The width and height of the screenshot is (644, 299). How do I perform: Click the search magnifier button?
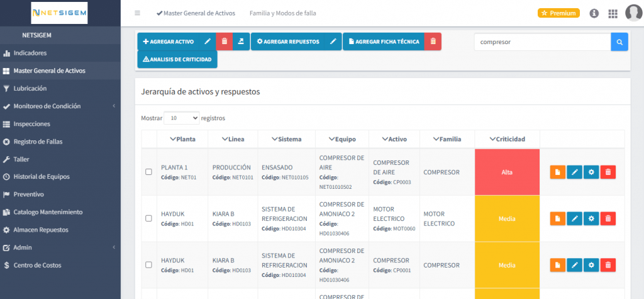tap(619, 42)
